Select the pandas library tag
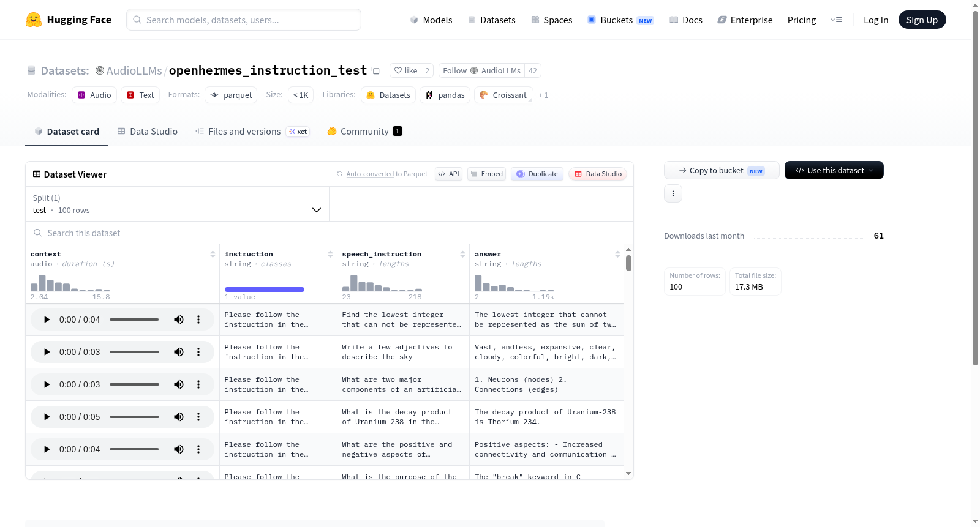Image resolution: width=980 pixels, height=527 pixels. pyautogui.click(x=445, y=95)
